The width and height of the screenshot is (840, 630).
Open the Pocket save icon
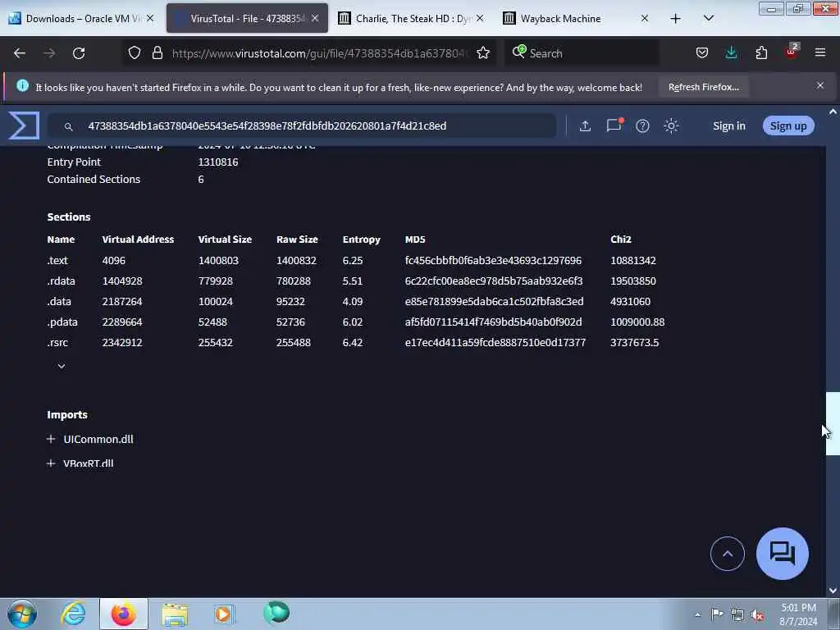tap(702, 53)
